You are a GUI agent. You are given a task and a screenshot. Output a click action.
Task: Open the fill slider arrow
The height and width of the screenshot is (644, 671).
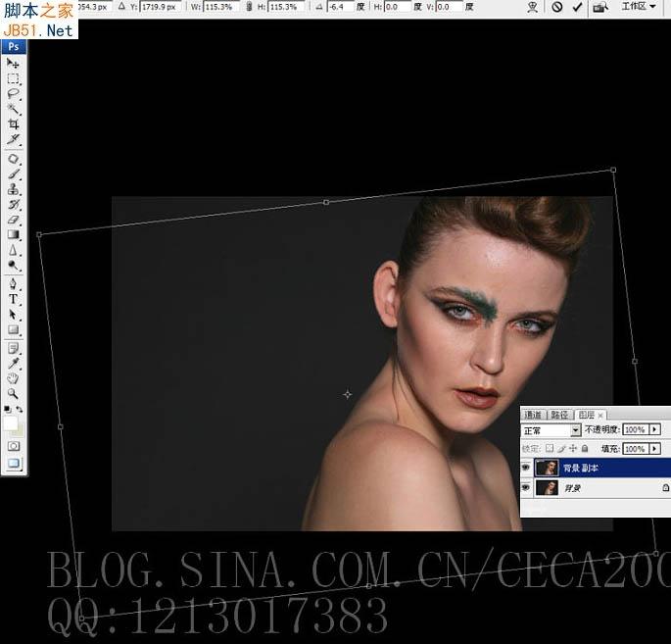point(654,448)
